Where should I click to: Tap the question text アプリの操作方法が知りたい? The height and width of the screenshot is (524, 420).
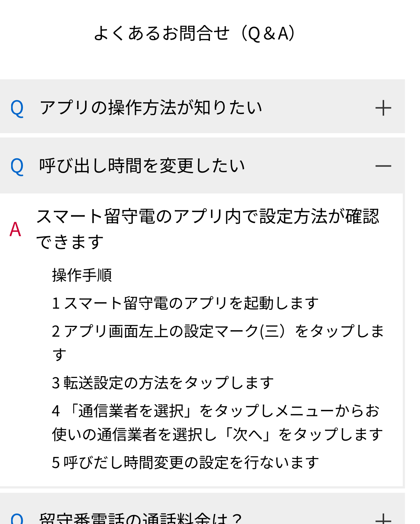151,108
